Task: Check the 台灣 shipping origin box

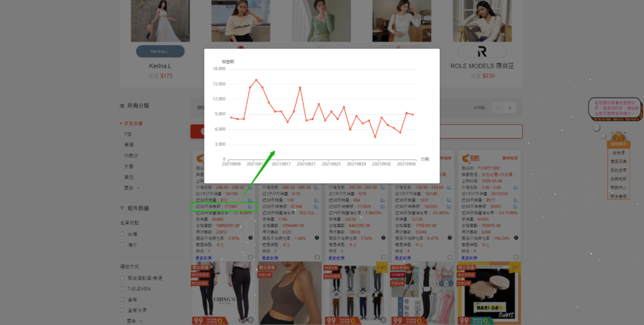Action: (122, 234)
